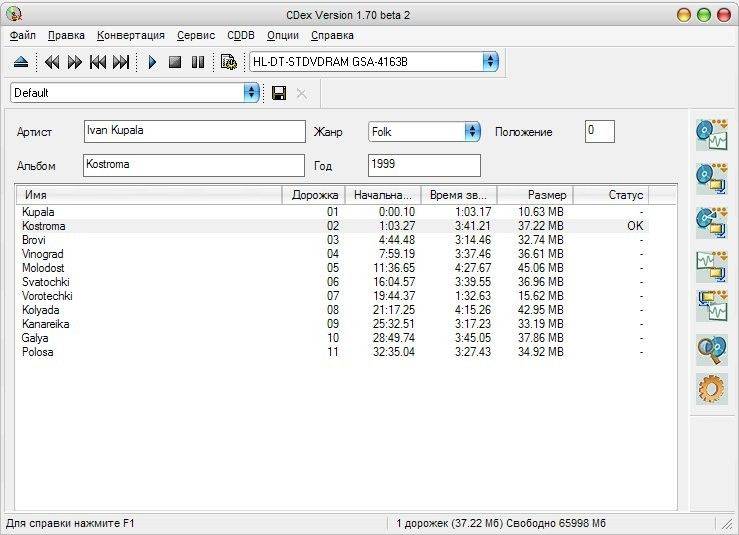The width and height of the screenshot is (739, 535).
Task: Click the 45.06 MB size value
Action: [x=541, y=268]
